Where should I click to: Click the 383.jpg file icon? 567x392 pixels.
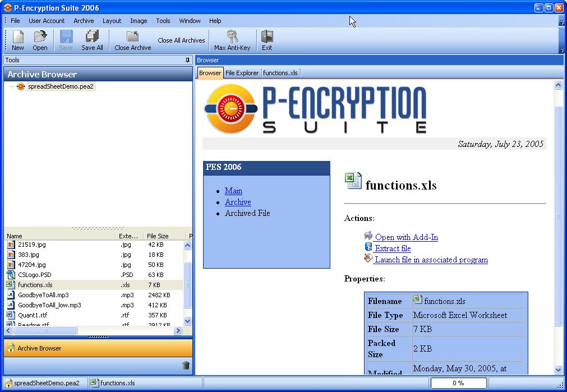click(x=11, y=255)
